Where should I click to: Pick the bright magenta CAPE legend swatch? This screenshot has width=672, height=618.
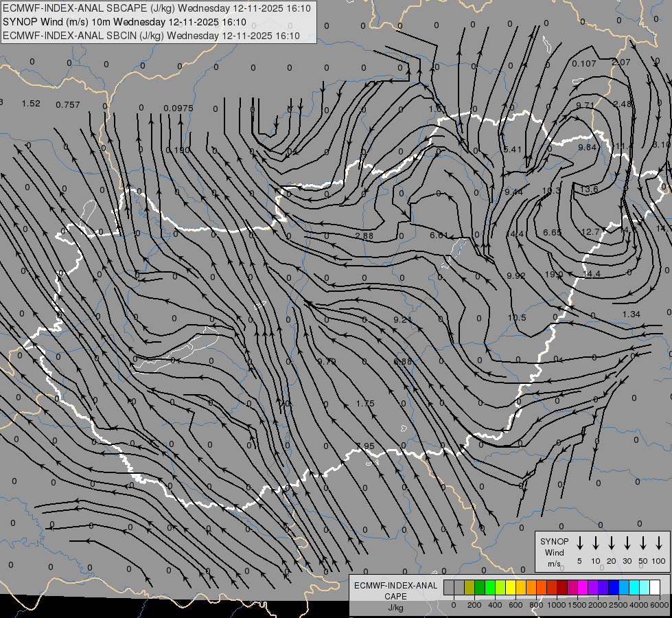click(x=583, y=588)
